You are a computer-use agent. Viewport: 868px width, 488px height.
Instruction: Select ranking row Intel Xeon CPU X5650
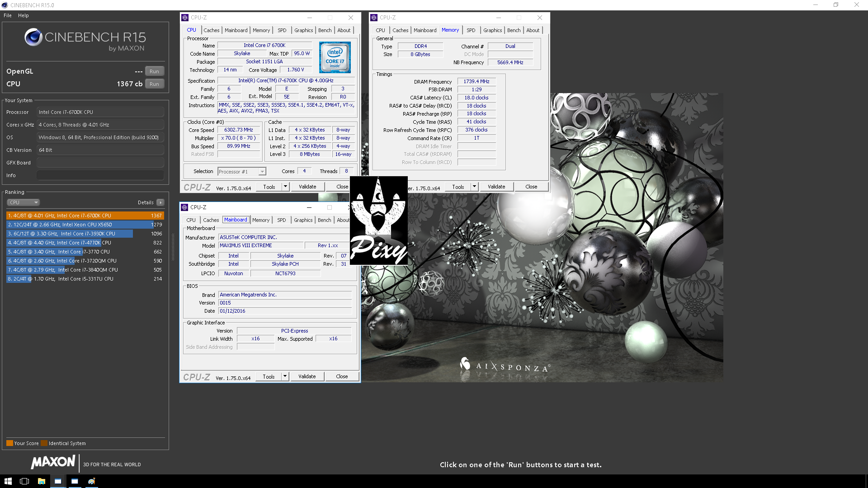click(85, 225)
